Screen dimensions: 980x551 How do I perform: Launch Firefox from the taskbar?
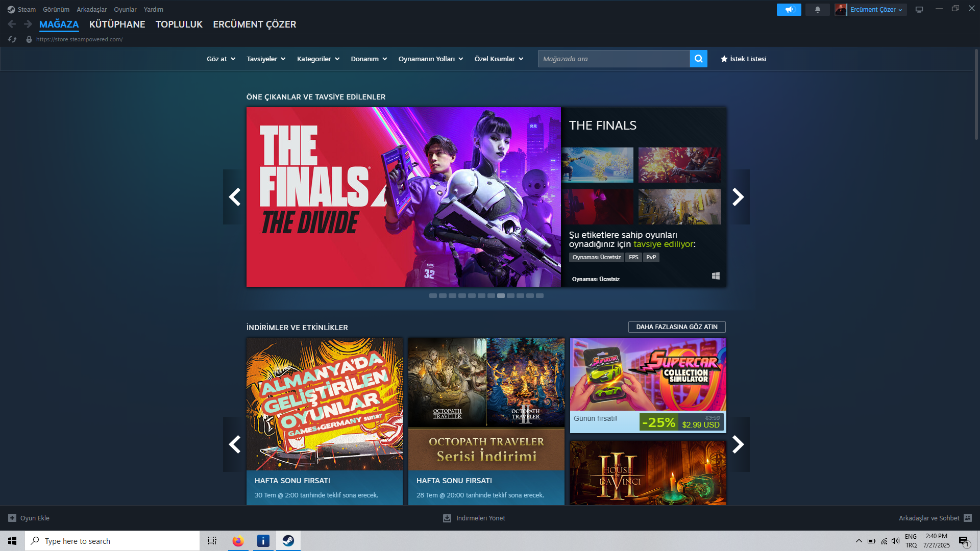238,541
